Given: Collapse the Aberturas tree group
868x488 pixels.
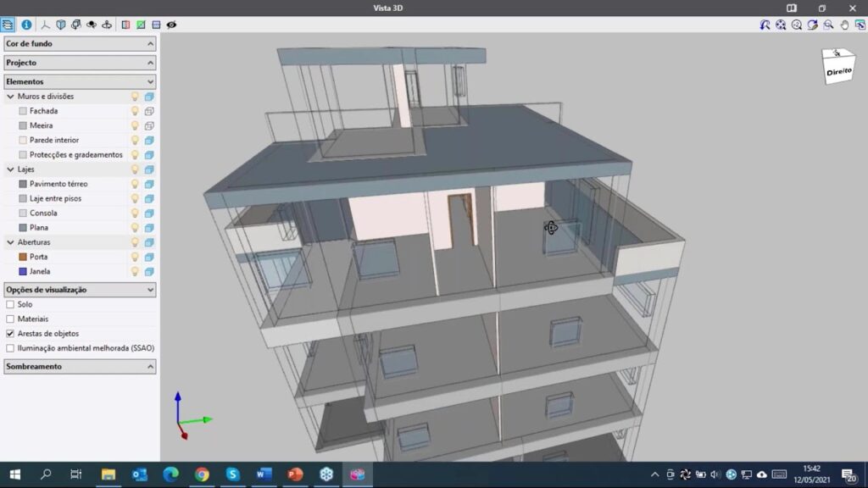Looking at the screenshot, I should coord(10,242).
